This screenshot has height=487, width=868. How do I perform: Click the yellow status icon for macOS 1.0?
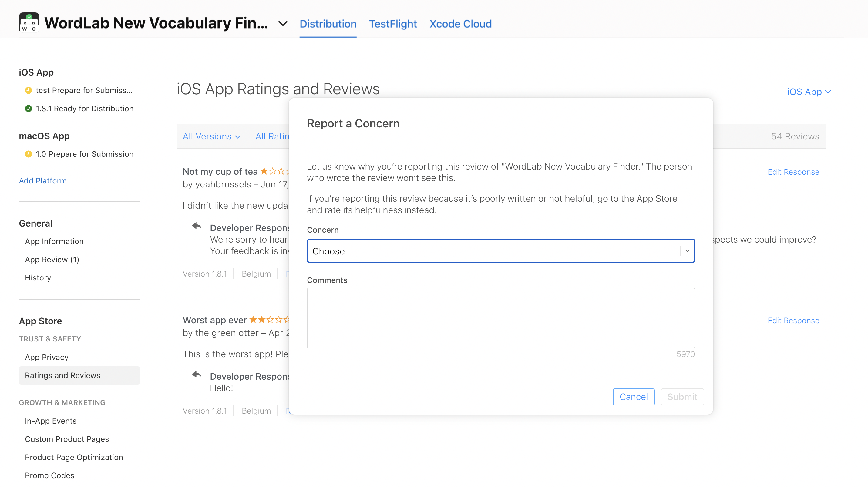pyautogui.click(x=28, y=154)
